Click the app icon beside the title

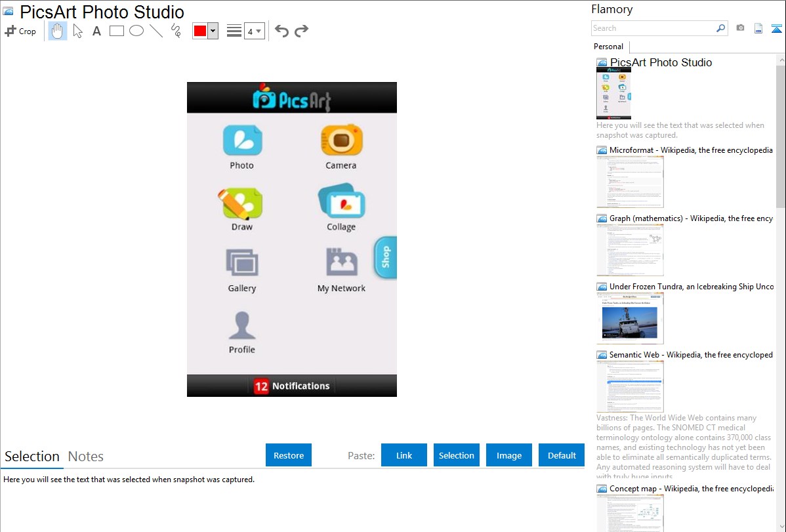coord(9,11)
